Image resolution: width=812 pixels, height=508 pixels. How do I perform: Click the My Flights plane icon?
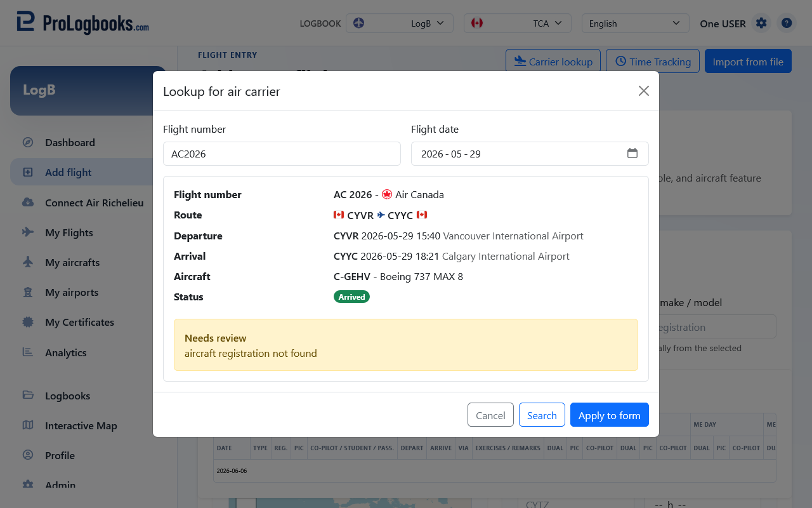coord(28,232)
